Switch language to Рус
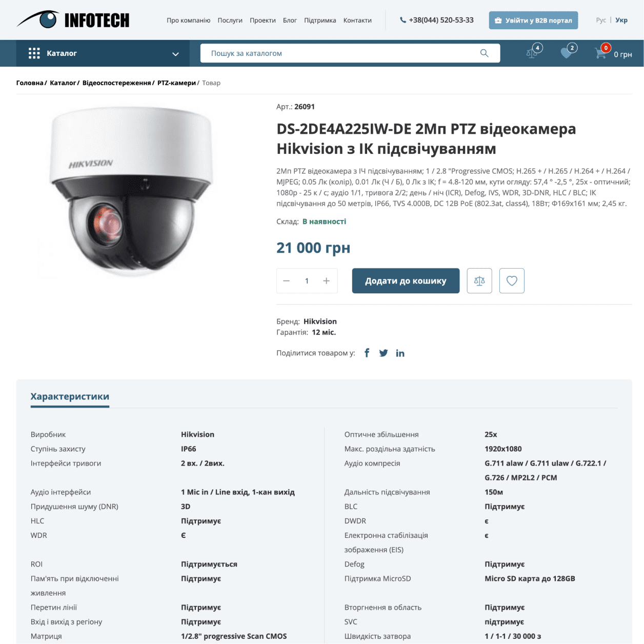 (601, 20)
